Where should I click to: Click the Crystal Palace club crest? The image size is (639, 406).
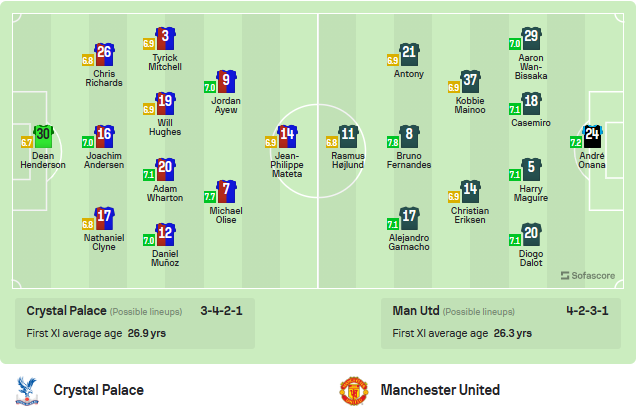pyautogui.click(x=27, y=391)
